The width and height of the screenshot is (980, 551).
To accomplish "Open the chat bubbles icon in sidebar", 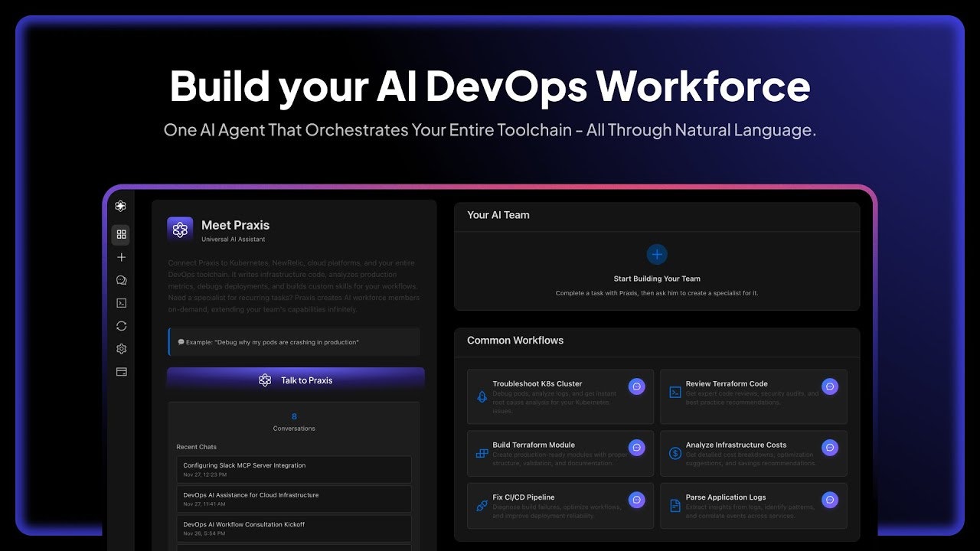I will (121, 280).
